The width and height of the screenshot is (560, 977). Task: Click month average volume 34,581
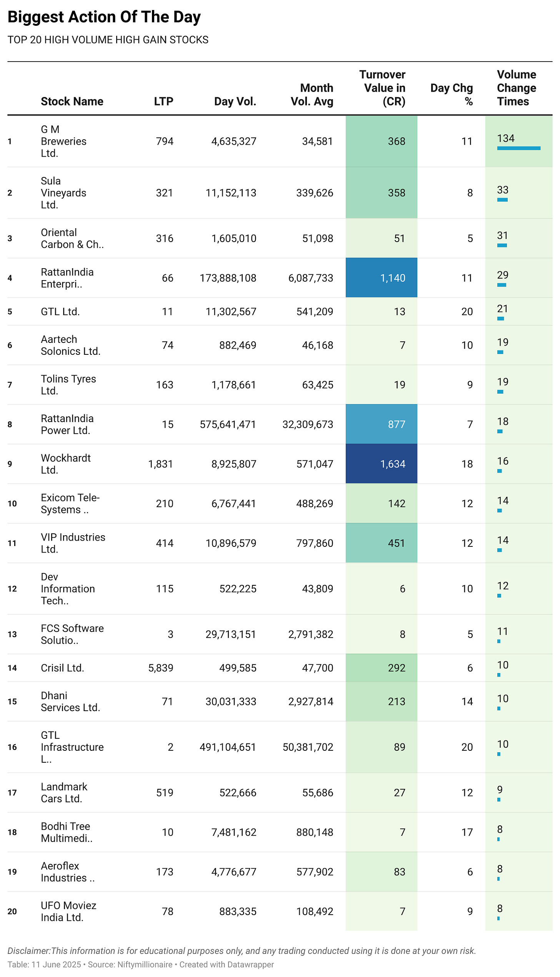318,141
